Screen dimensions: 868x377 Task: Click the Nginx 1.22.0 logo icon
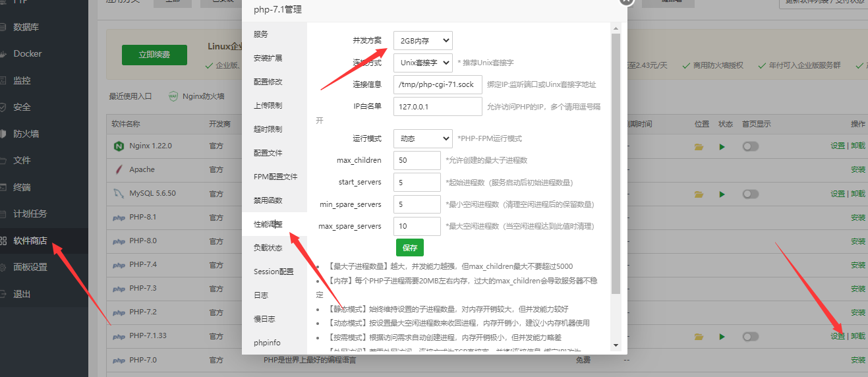click(x=119, y=146)
